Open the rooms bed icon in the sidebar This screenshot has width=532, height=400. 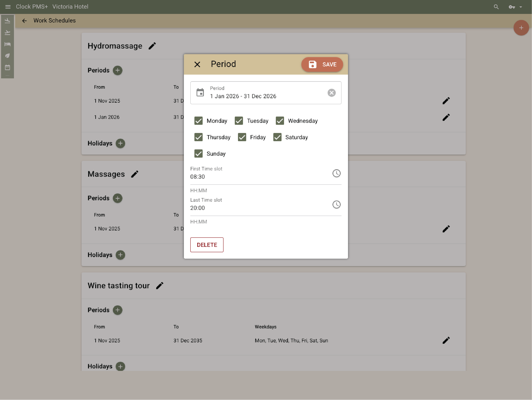(7, 44)
